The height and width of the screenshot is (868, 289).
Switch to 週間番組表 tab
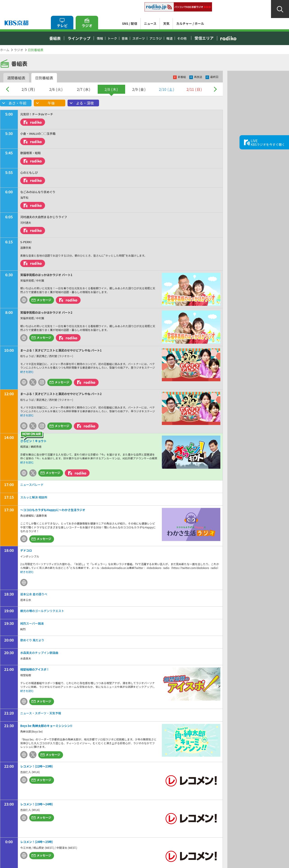[x=16, y=78]
